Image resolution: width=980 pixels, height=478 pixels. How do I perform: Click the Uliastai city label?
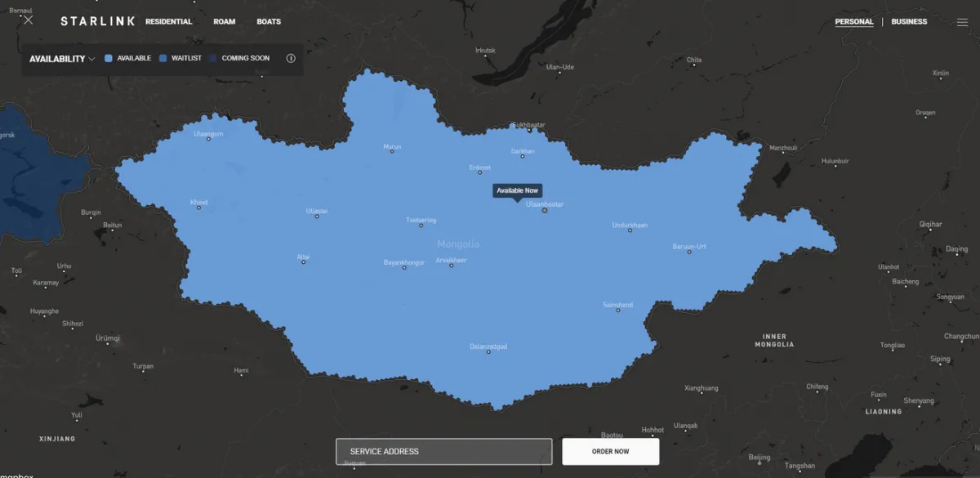pyautogui.click(x=317, y=211)
